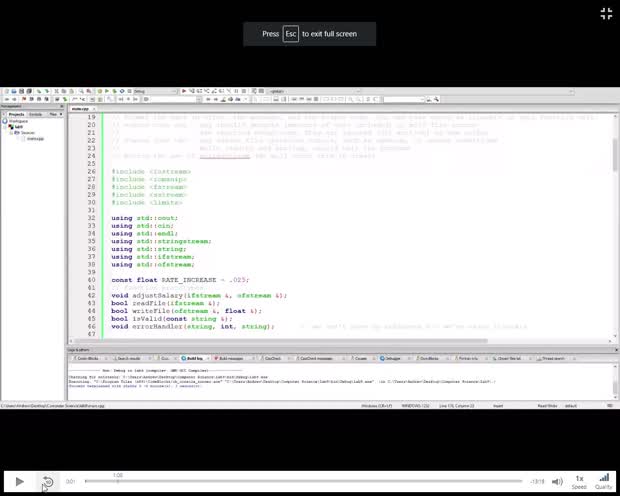Click the Build gear icon
The image size is (620, 496).
(x=100, y=91)
